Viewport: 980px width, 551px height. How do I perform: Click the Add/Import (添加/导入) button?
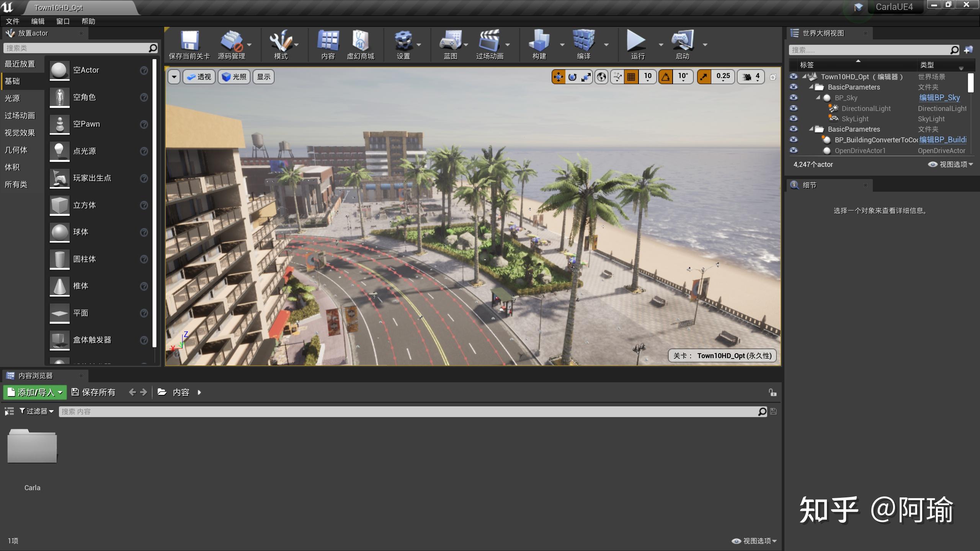[x=35, y=392]
